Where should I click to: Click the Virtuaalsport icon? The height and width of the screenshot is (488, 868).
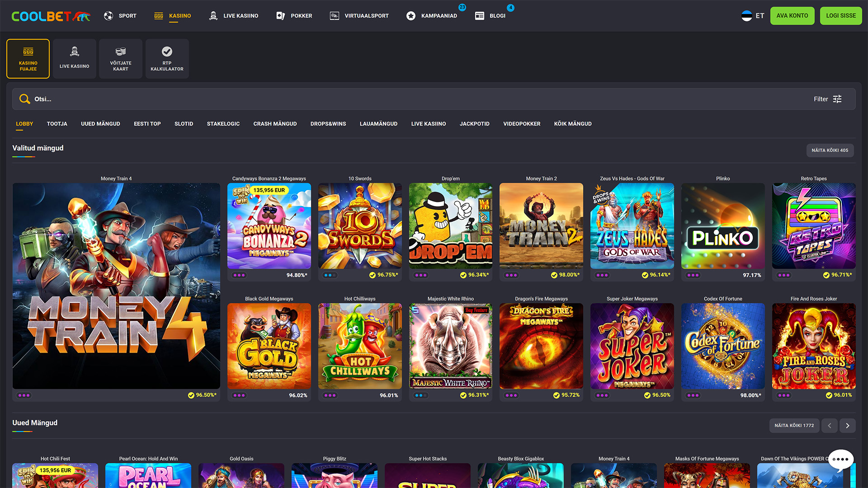click(x=335, y=16)
